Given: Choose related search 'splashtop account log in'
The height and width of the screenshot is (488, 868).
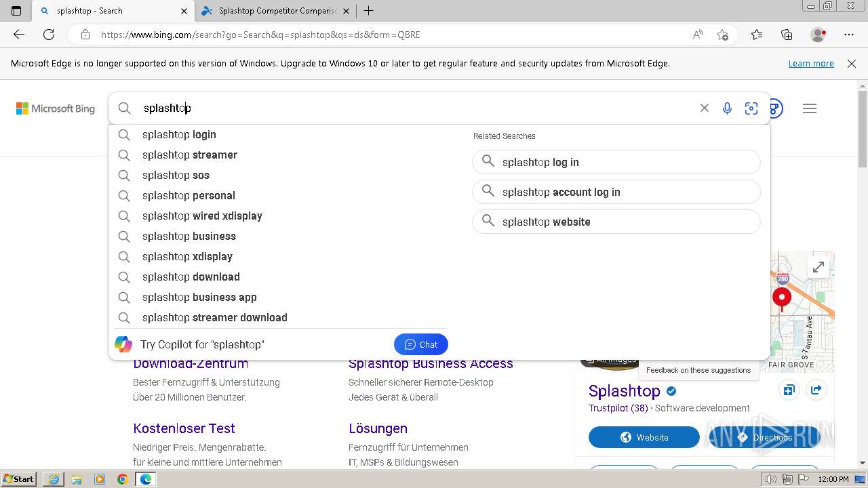Looking at the screenshot, I should tap(616, 192).
